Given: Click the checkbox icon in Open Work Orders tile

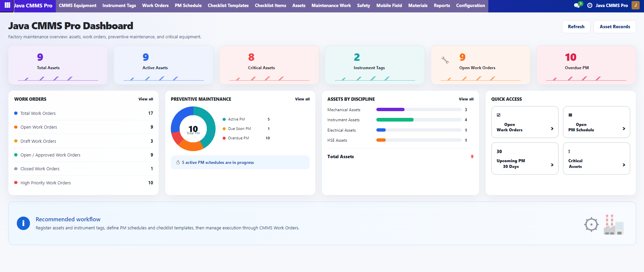Looking at the screenshot, I should click(x=498, y=115).
